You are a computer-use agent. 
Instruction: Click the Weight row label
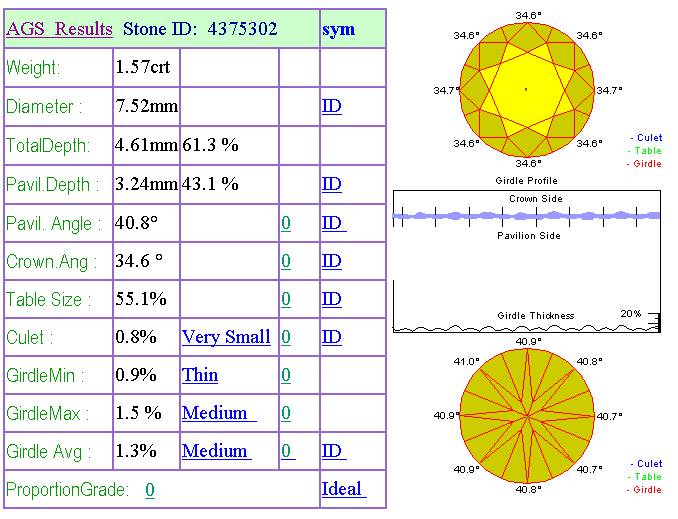click(x=33, y=68)
